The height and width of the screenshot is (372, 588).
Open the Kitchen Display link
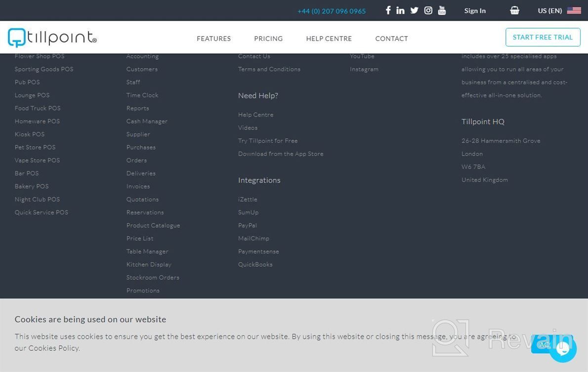tap(149, 265)
